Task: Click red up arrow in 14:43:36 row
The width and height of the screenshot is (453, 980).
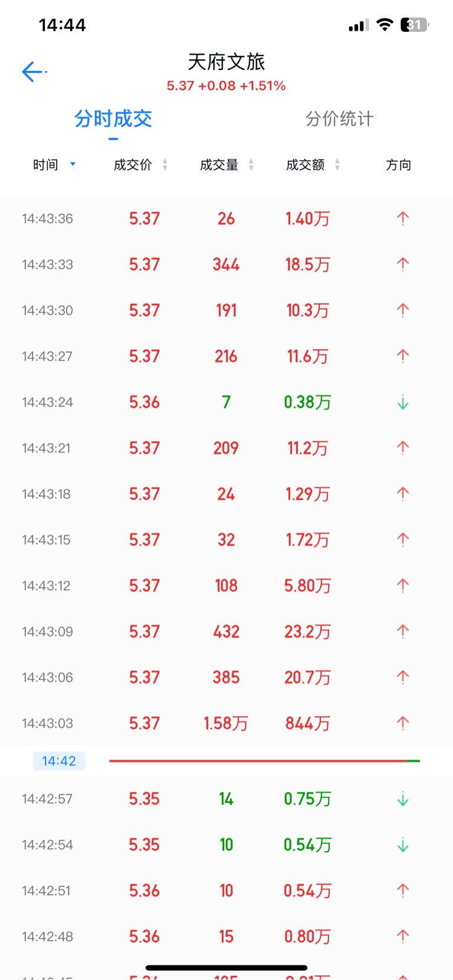Action: [x=403, y=219]
